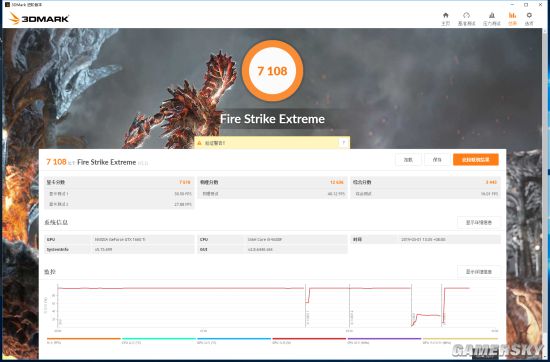Expand detailed system information button
This screenshot has width=550, height=362.
[479, 222]
